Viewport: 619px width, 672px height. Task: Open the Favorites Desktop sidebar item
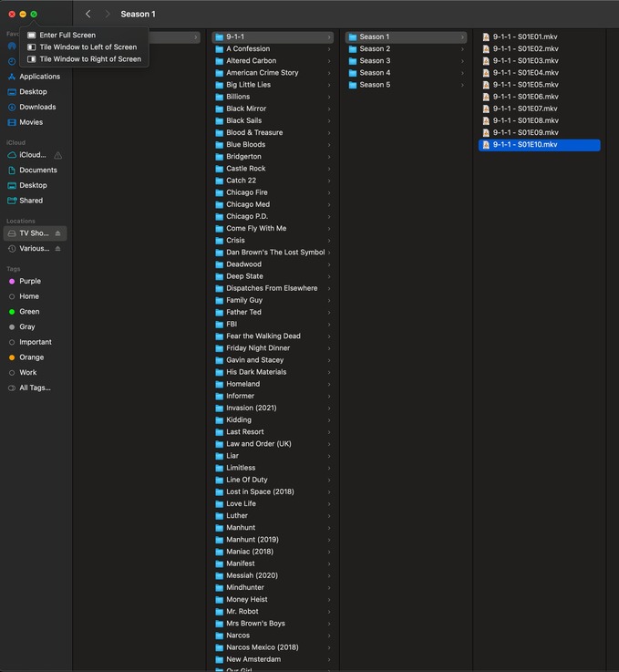click(x=35, y=92)
